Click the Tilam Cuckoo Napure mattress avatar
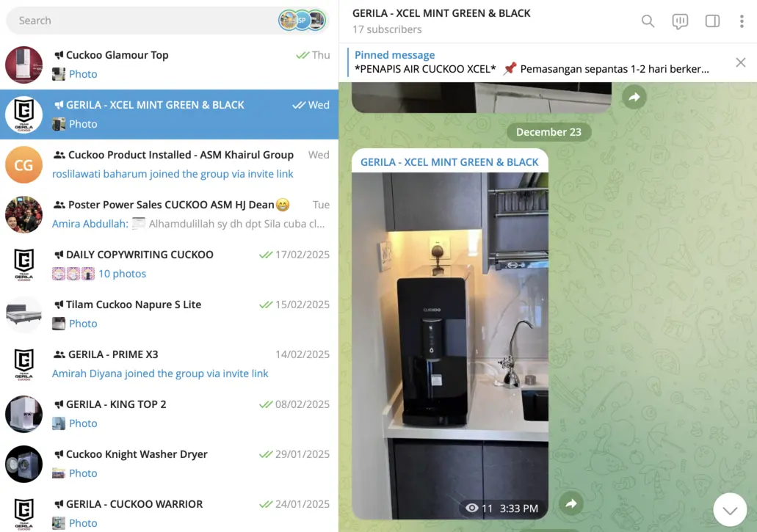Viewport: 757px width, 532px height. (x=23, y=314)
